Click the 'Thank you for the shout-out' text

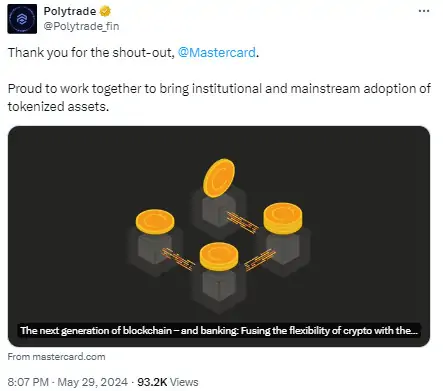coord(91,53)
